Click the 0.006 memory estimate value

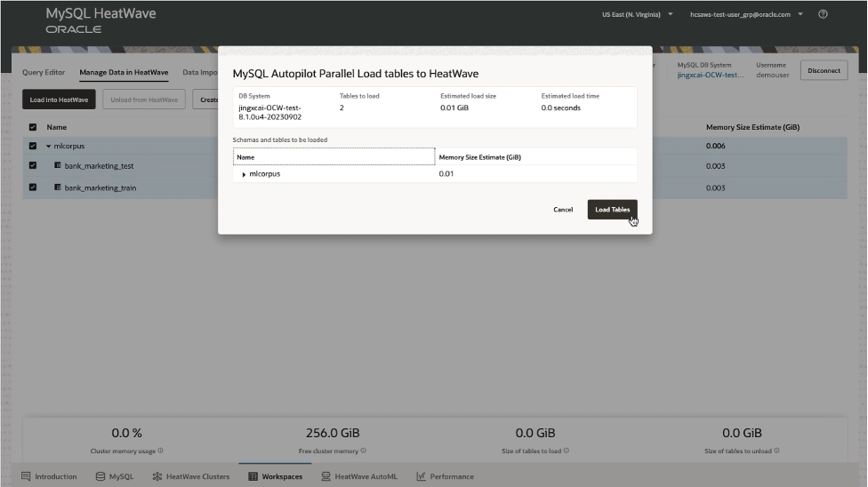click(x=716, y=146)
